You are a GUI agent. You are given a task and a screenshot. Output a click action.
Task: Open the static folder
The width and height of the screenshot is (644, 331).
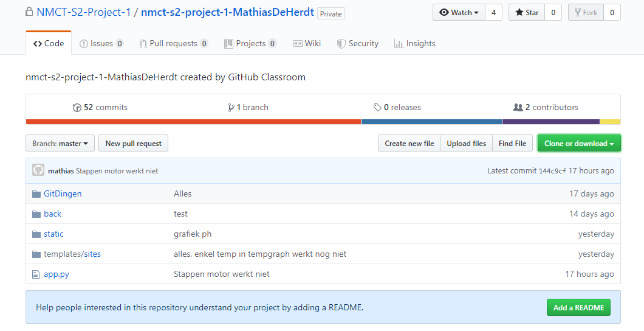tap(54, 234)
